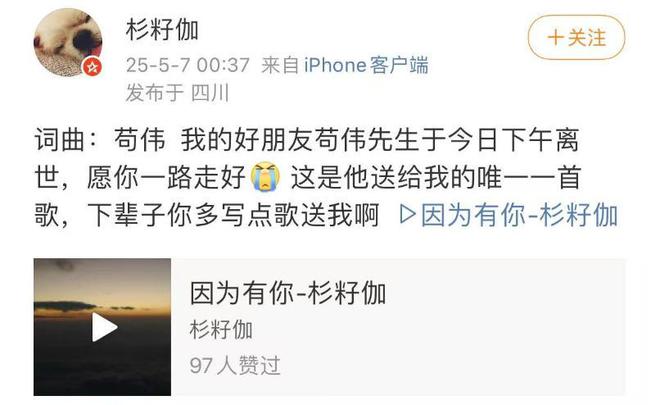Tap artist name 杉籽伽 in music card
The height and width of the screenshot is (405, 660).
pyautogui.click(x=221, y=329)
